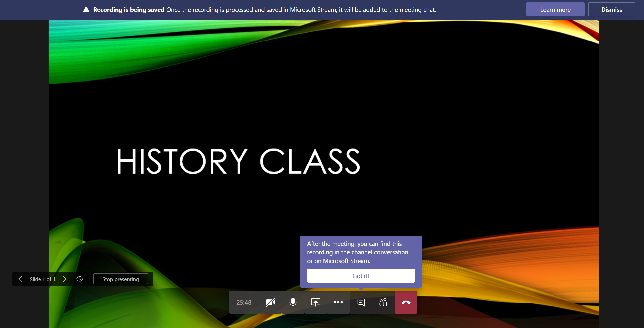The width and height of the screenshot is (644, 328).
Task: Click the recording location tooltip text
Action: (x=357, y=252)
